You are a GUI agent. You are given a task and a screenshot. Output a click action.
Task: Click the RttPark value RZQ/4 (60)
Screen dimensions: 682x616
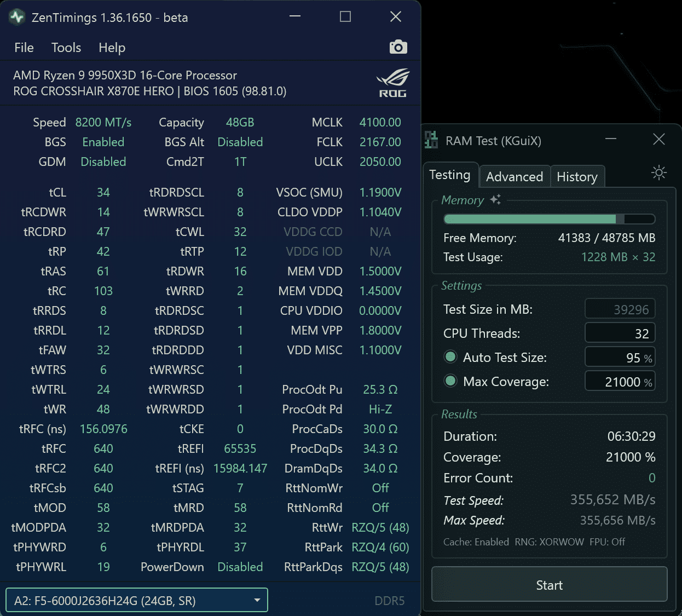coord(380,547)
